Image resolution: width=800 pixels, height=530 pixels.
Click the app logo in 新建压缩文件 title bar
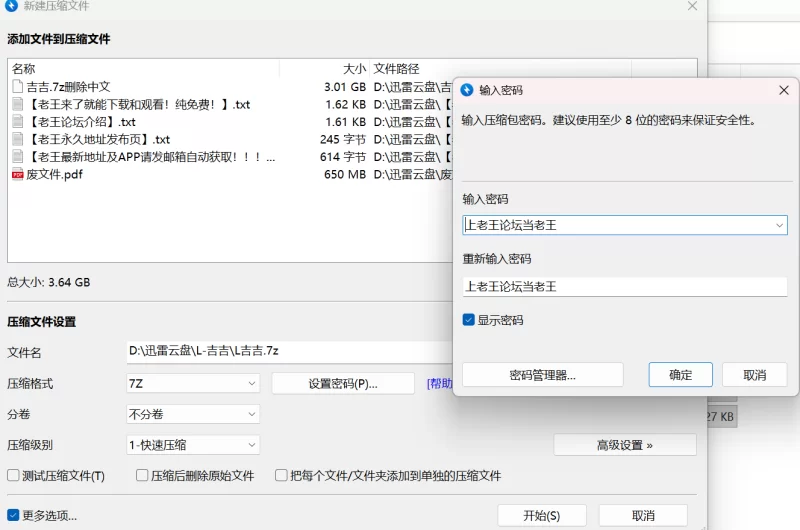(x=10, y=6)
